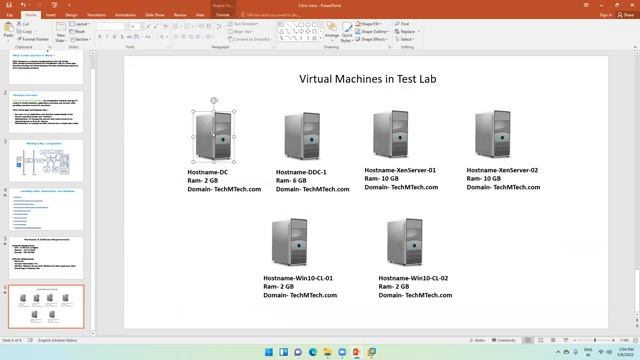
Task: Click the zoom slider handle in status bar
Action: pos(595,340)
